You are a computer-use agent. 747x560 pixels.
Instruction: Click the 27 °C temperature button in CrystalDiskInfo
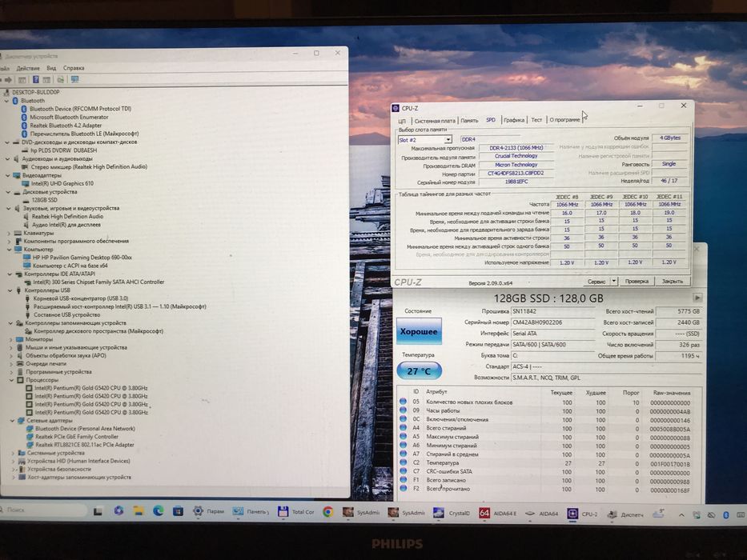click(420, 371)
